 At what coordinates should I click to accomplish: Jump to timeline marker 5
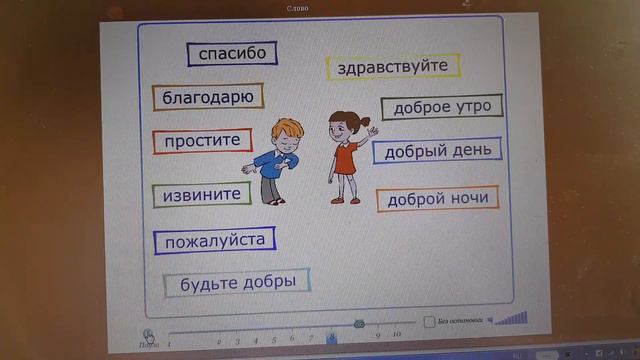(x=274, y=340)
